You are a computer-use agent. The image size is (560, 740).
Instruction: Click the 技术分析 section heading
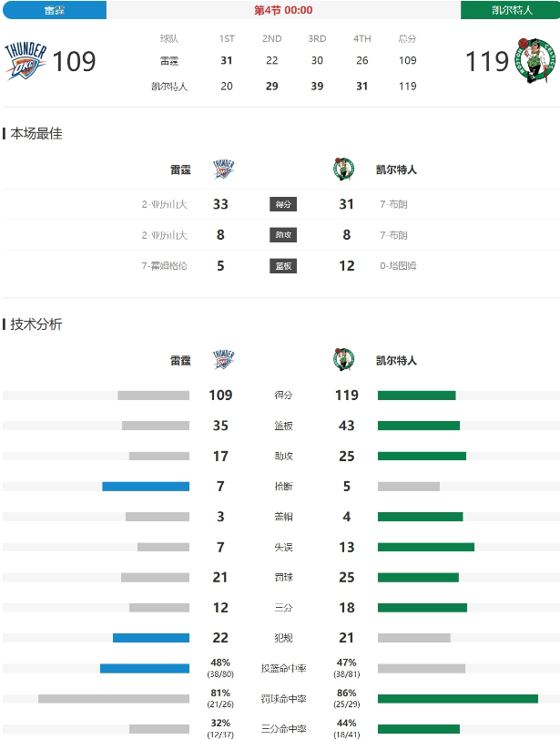coord(36,324)
